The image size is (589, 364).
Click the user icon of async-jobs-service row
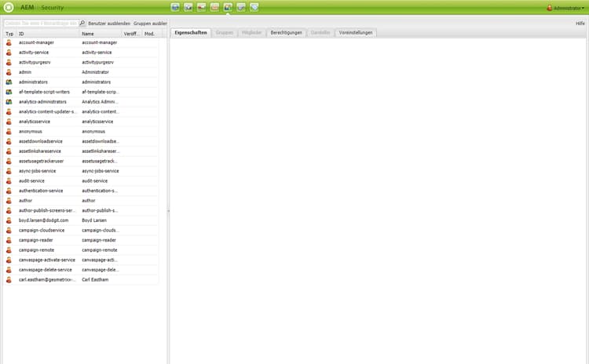[9, 171]
